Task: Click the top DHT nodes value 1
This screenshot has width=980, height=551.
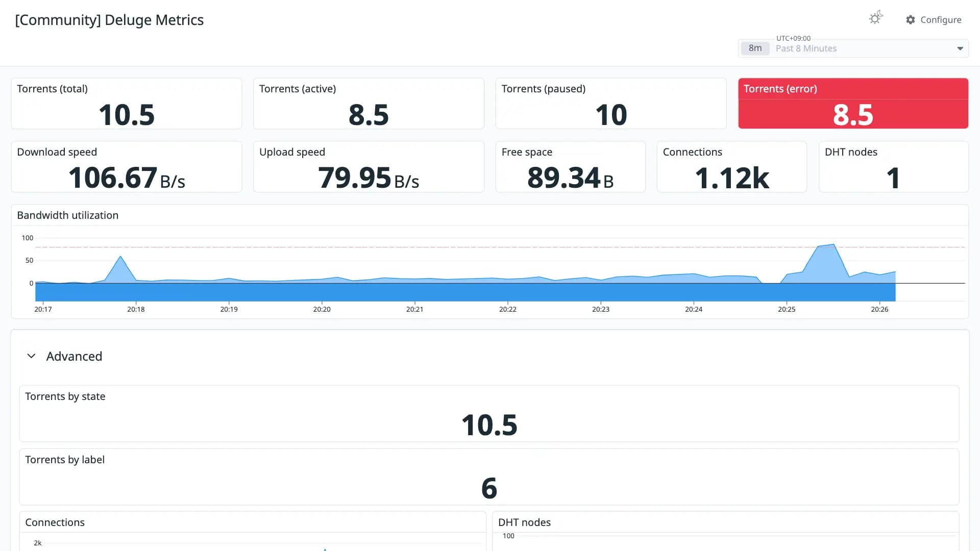Action: [893, 178]
